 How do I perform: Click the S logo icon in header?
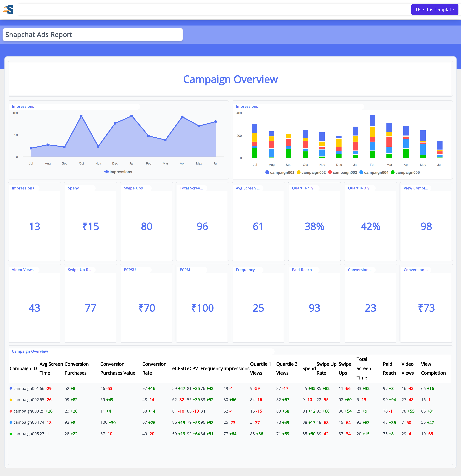pos(8,10)
